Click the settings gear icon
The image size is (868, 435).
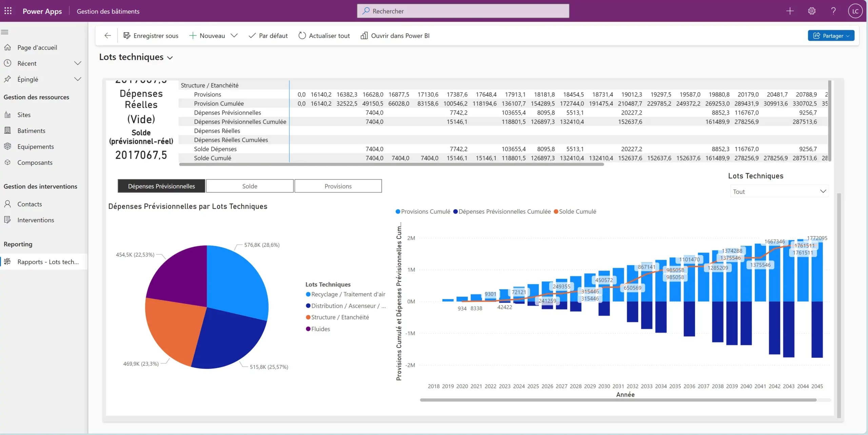[811, 11]
